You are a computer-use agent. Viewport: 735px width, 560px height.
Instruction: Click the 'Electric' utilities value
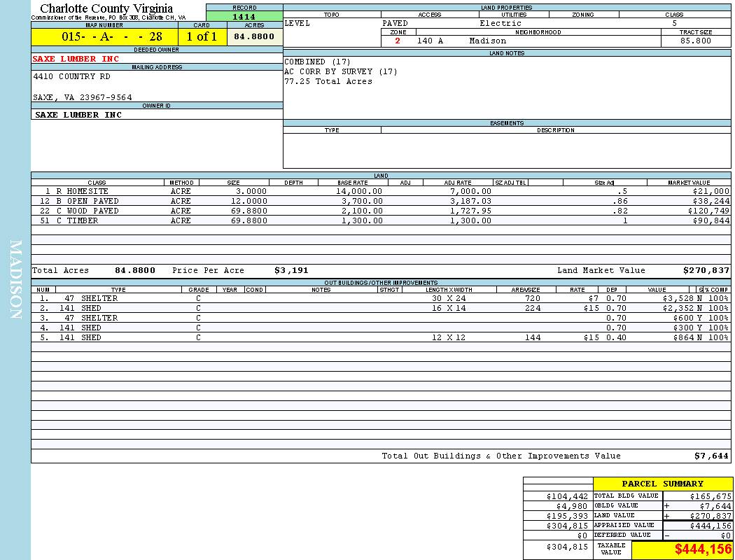tap(500, 23)
